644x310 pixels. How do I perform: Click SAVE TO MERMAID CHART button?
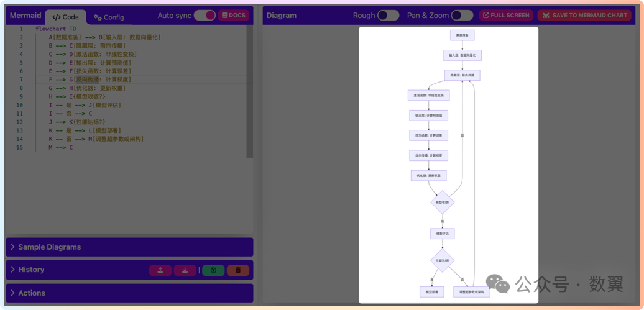(584, 16)
